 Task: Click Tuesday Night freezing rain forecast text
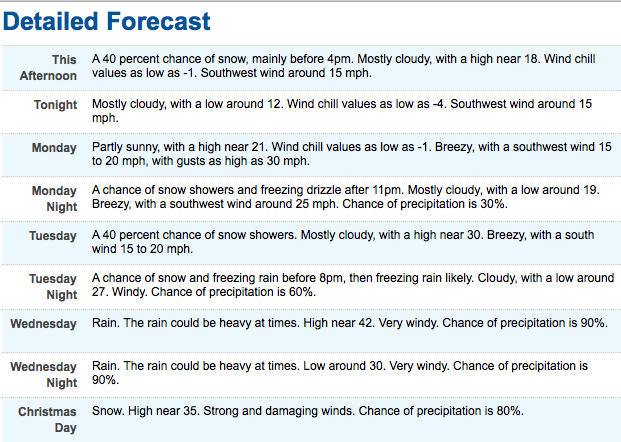pos(353,285)
